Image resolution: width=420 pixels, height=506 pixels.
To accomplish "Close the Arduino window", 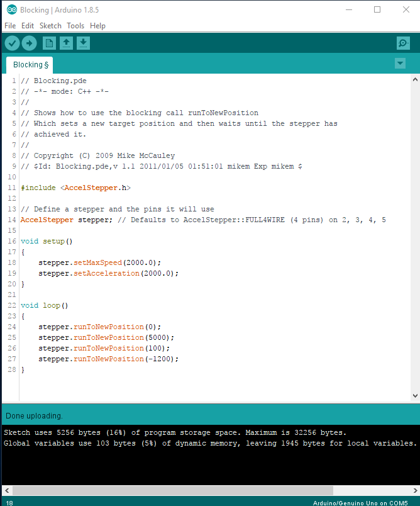I will pos(406,9).
